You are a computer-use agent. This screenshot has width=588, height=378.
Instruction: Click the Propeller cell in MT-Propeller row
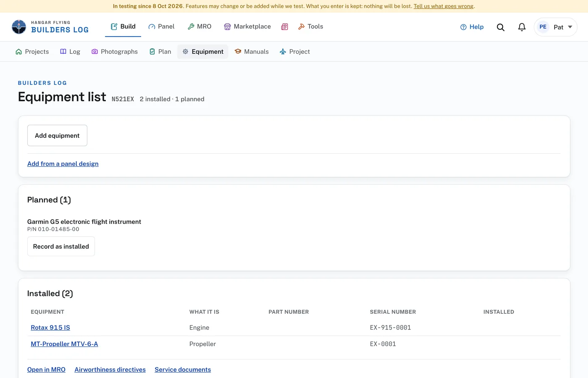202,344
